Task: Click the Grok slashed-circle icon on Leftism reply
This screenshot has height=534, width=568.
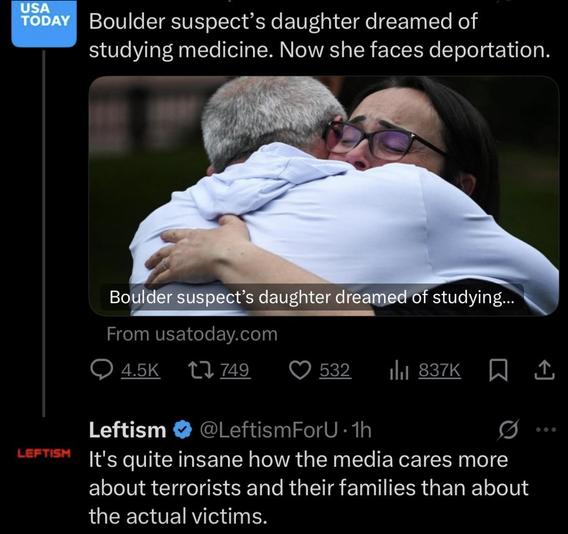Action: point(509,430)
